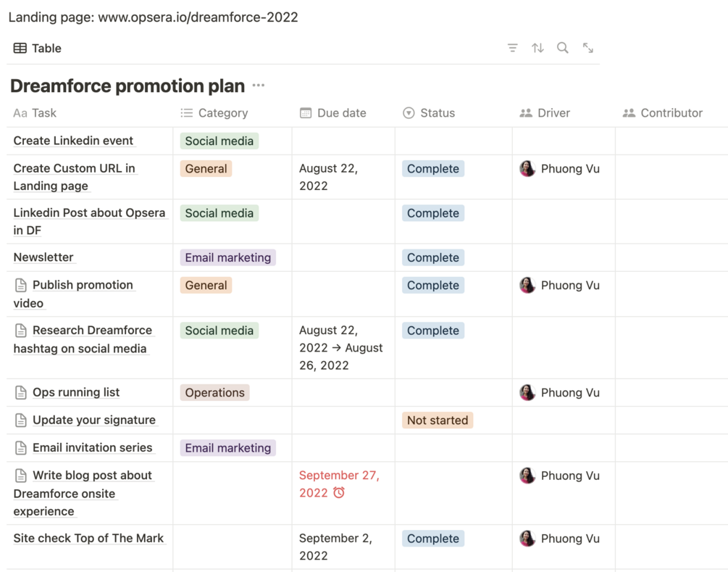Open the Create Linkedin event task
728x572 pixels.
tap(73, 141)
